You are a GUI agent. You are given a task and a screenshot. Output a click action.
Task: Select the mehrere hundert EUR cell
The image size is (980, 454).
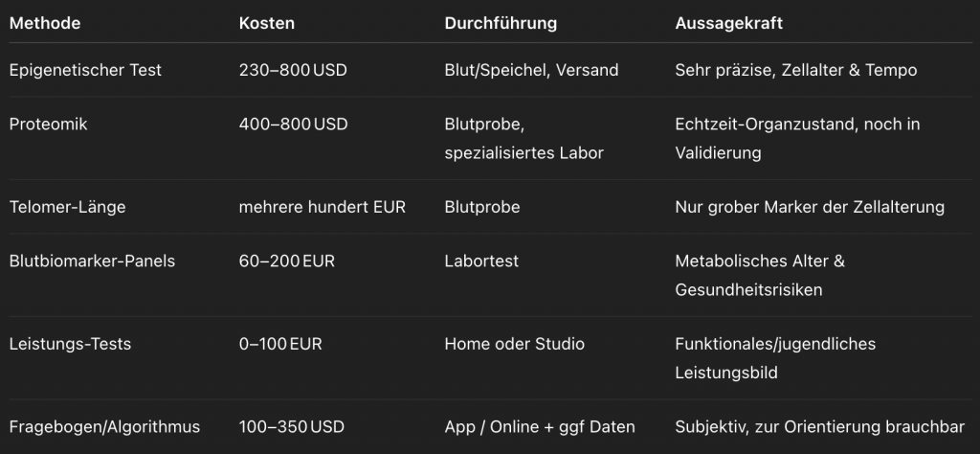pyautogui.click(x=323, y=207)
